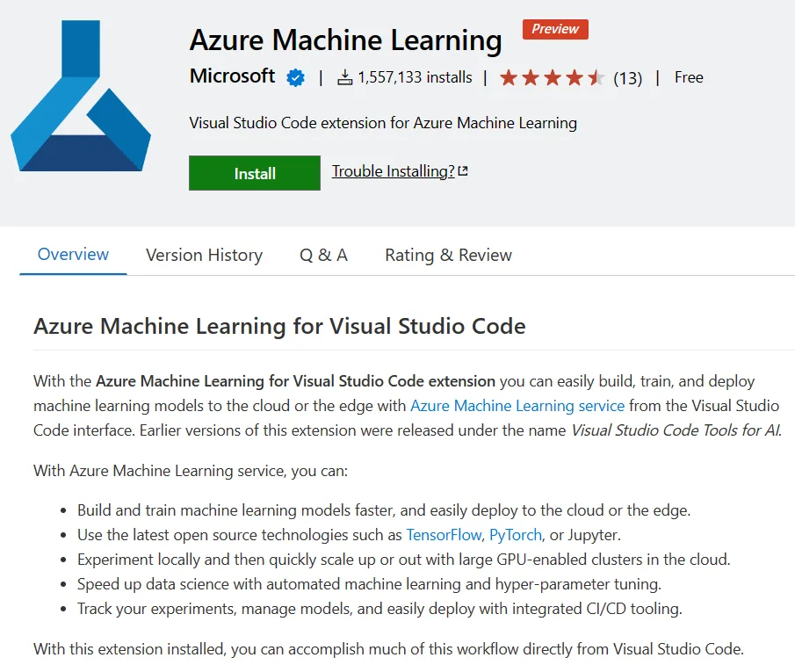Open the Microsoft publisher link

[x=232, y=76]
